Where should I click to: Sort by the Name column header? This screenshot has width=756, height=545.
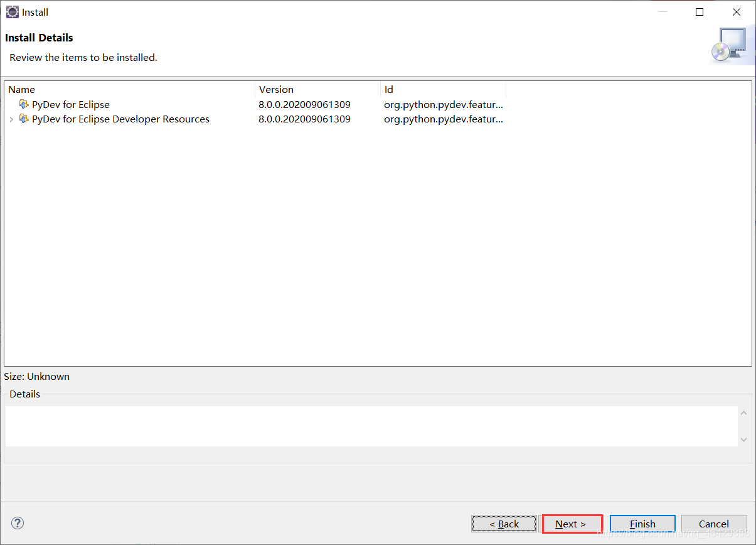[x=130, y=89]
